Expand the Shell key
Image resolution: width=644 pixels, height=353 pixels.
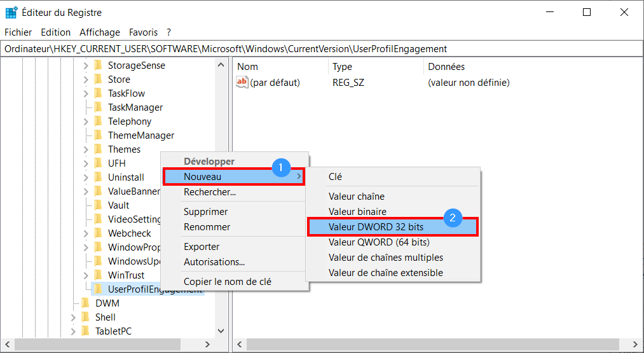click(x=73, y=317)
